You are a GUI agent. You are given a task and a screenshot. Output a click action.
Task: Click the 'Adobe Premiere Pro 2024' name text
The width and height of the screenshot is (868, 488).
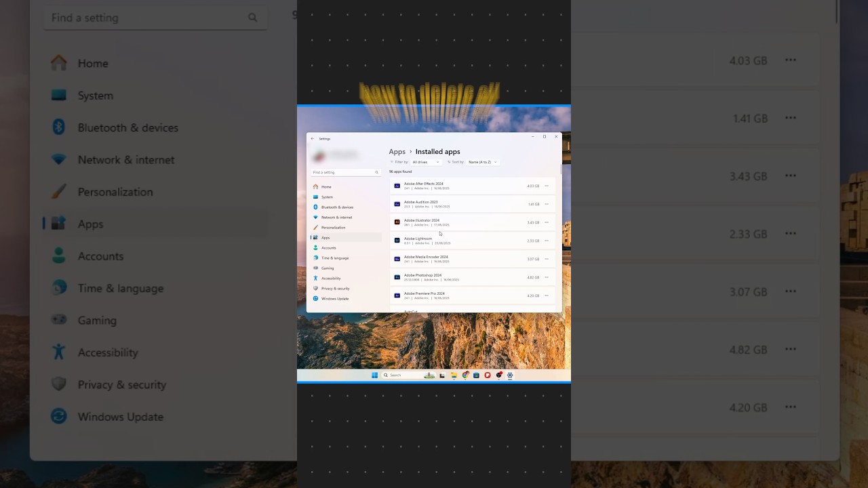(x=425, y=293)
